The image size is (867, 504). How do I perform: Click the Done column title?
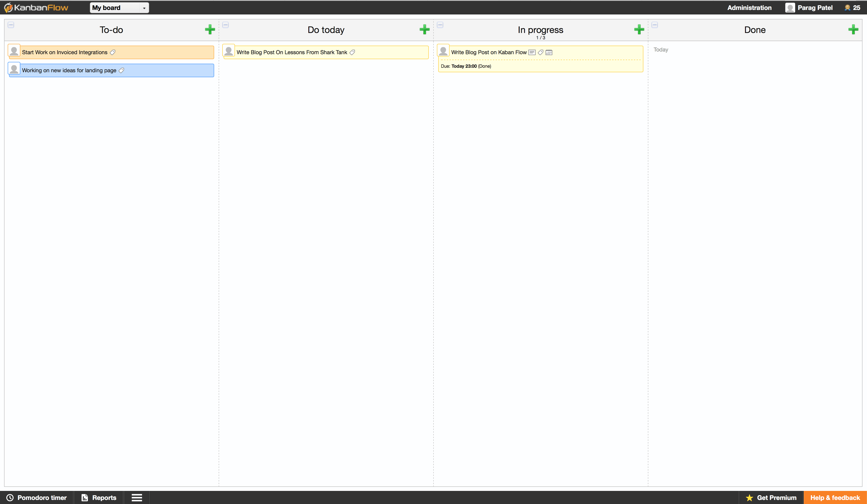[755, 30]
